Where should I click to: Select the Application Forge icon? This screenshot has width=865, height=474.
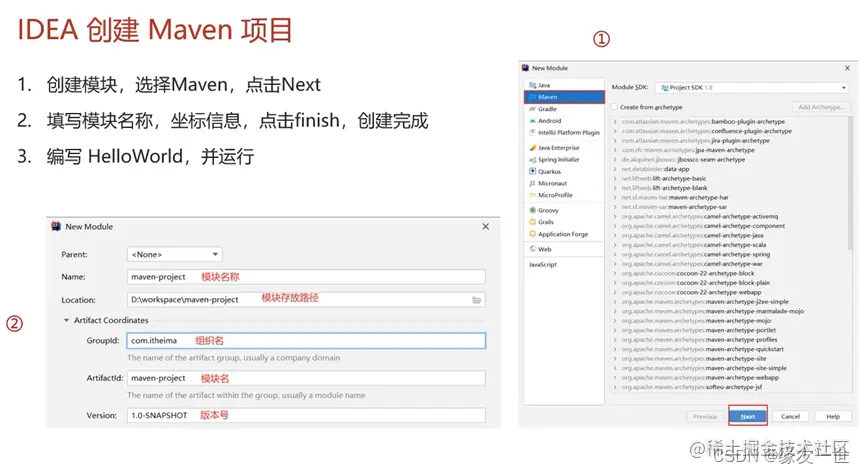coord(532,234)
